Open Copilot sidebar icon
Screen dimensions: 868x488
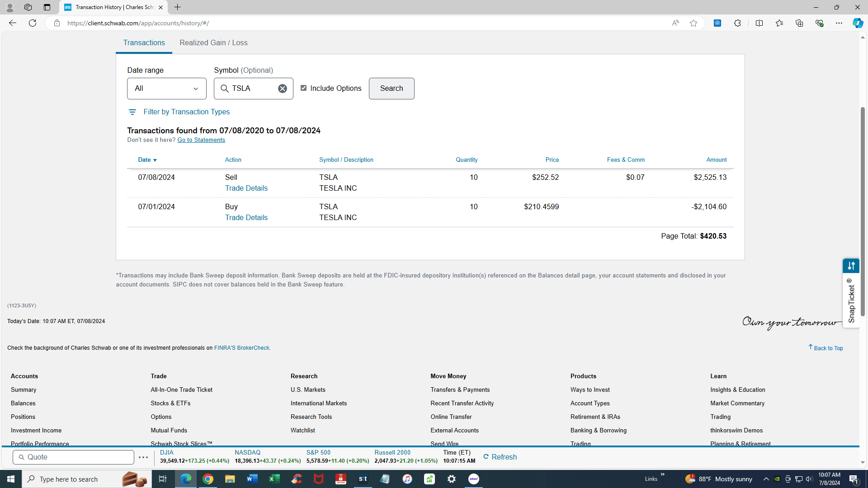857,23
